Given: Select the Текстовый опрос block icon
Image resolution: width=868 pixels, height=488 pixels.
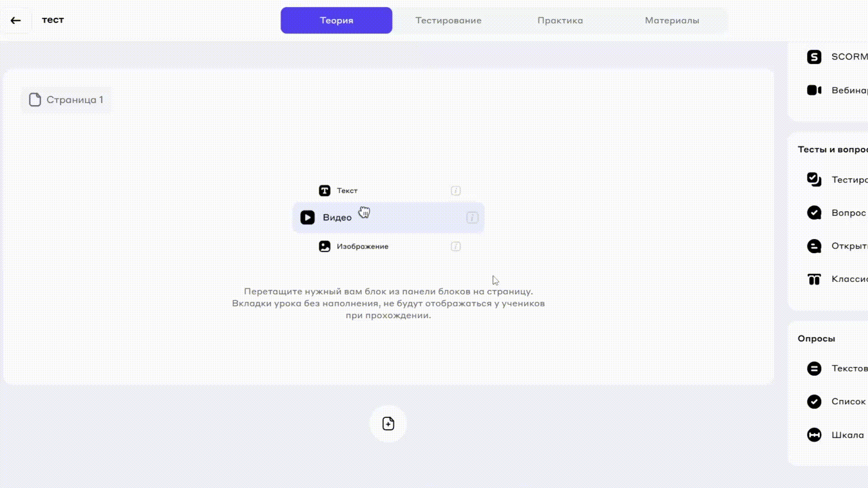Looking at the screenshot, I should coord(814,369).
